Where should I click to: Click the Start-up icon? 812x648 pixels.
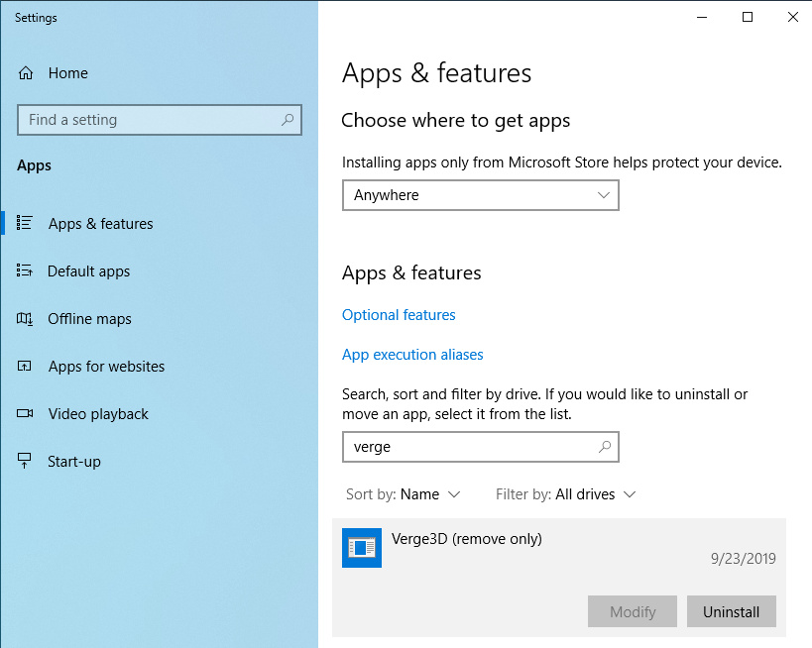coord(25,461)
